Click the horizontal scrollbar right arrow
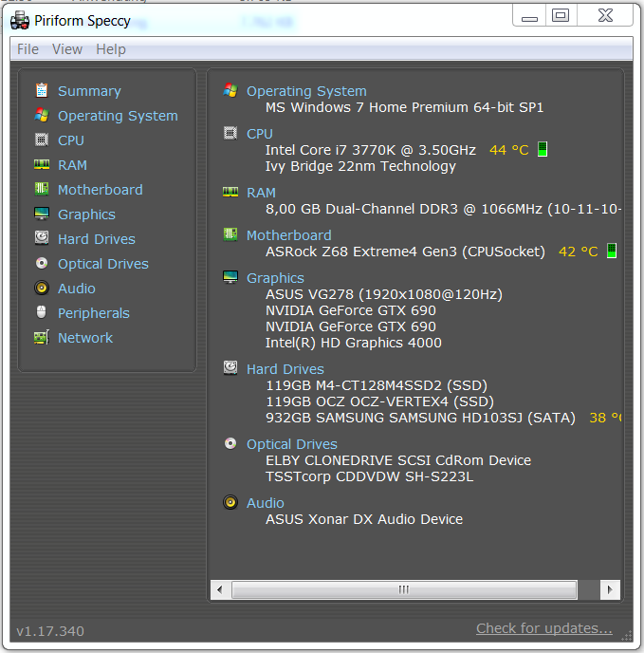 point(610,589)
